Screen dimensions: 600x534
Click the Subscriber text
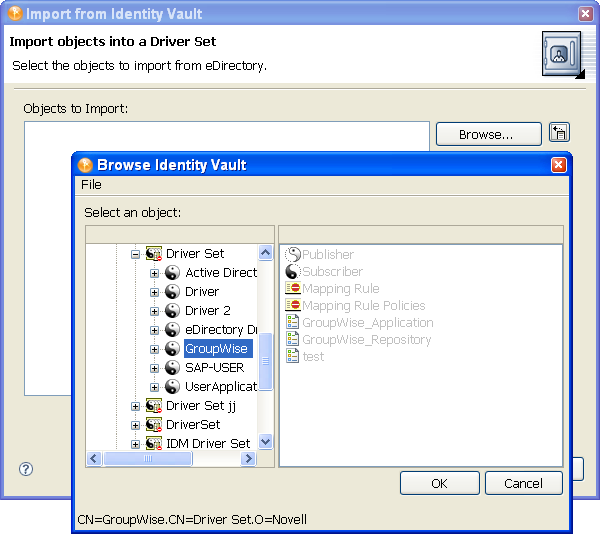(x=332, y=272)
